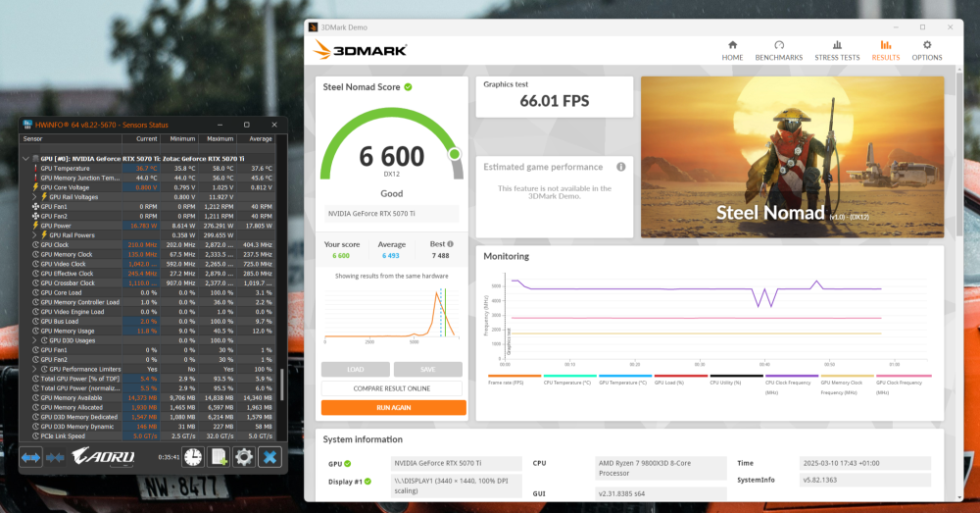980x513 pixels.
Task: Expand the GPU Performance Limiters row
Action: click(35, 369)
